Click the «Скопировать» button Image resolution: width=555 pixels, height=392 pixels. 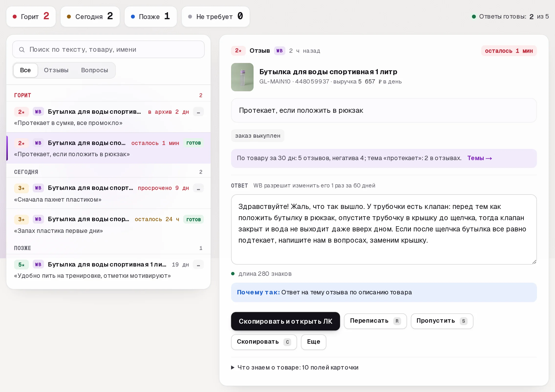pyautogui.click(x=264, y=342)
